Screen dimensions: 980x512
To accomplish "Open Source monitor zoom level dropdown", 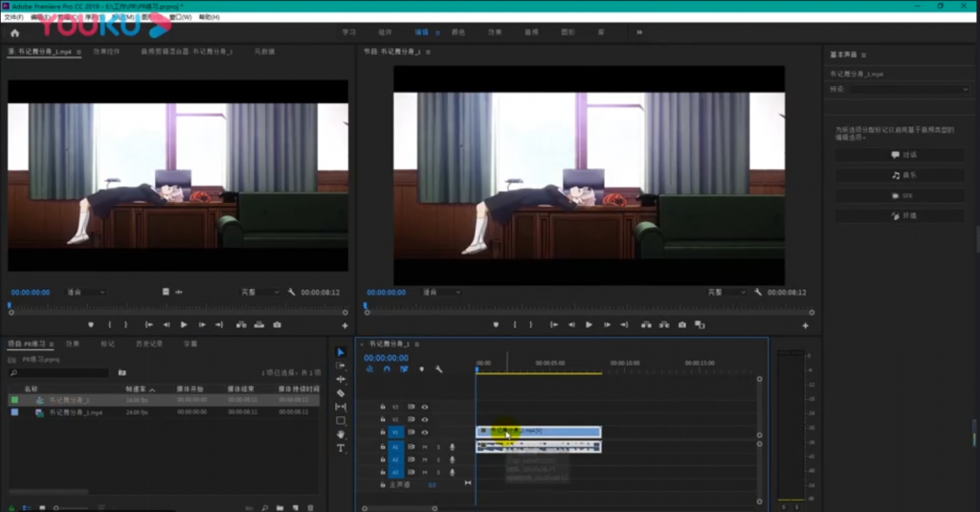I will tap(85, 292).
